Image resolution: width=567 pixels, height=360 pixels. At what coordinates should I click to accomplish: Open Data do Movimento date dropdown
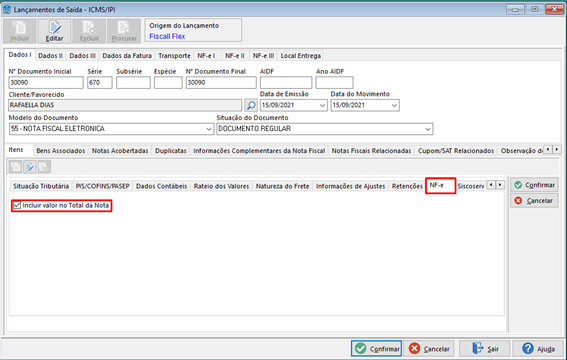tap(394, 105)
